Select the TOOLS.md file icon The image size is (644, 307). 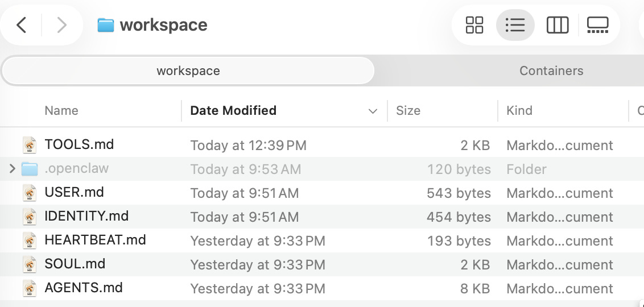[30, 145]
